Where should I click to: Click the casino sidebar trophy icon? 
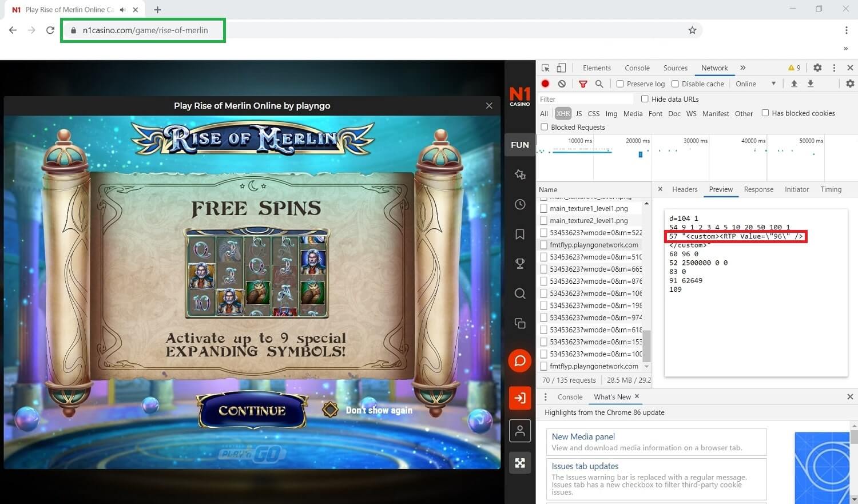coord(520,264)
